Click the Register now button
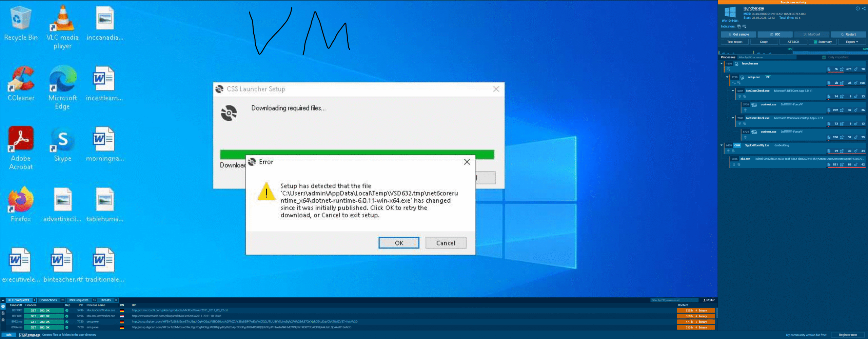This screenshot has height=339, width=868. (x=848, y=335)
